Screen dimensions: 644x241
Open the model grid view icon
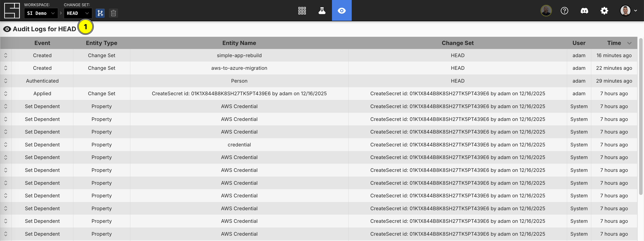[x=302, y=10]
